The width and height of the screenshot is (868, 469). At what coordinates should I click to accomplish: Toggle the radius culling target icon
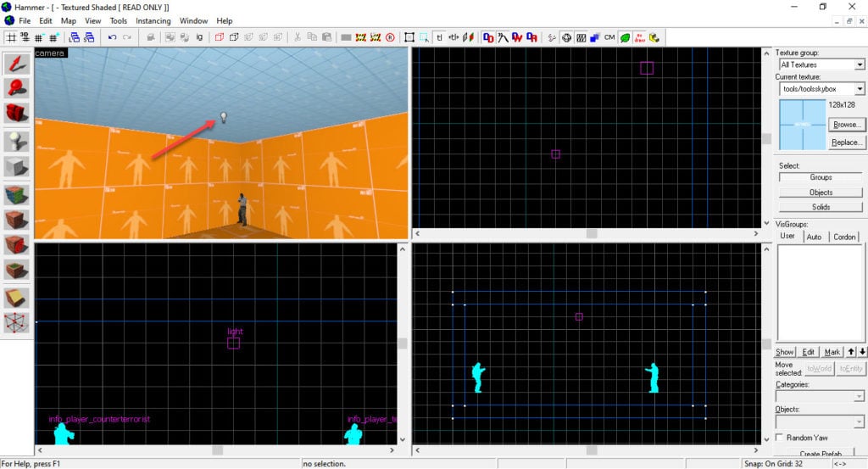pyautogui.click(x=566, y=37)
